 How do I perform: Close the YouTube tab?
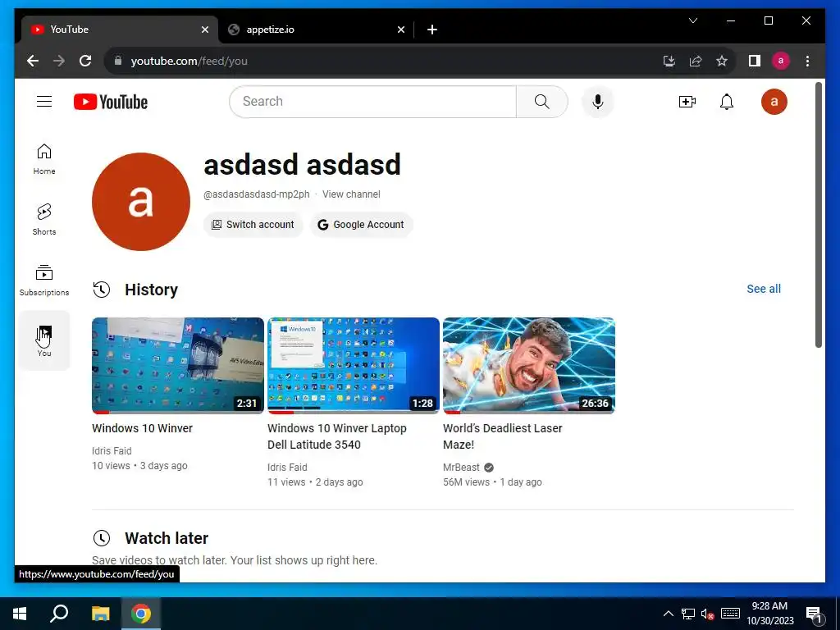(x=204, y=30)
